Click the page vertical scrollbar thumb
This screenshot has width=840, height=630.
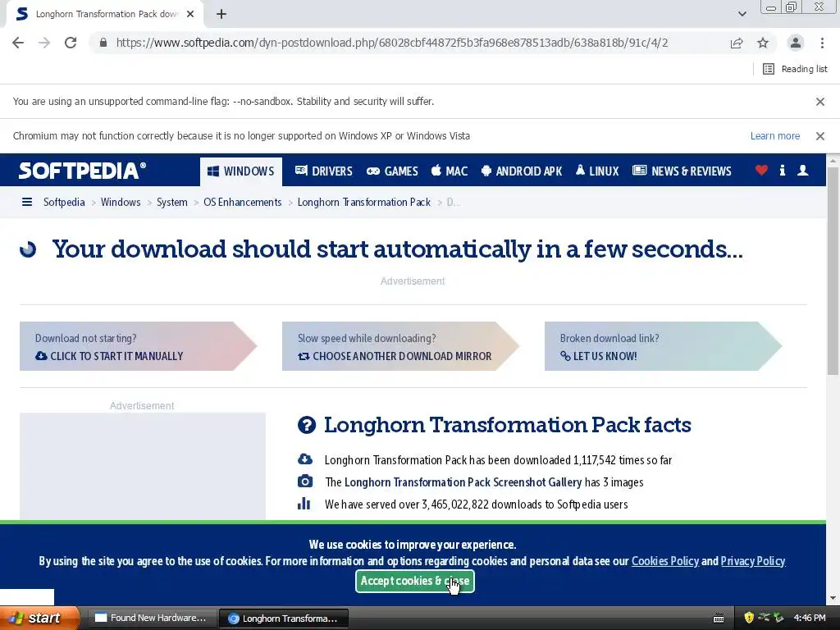point(833,271)
